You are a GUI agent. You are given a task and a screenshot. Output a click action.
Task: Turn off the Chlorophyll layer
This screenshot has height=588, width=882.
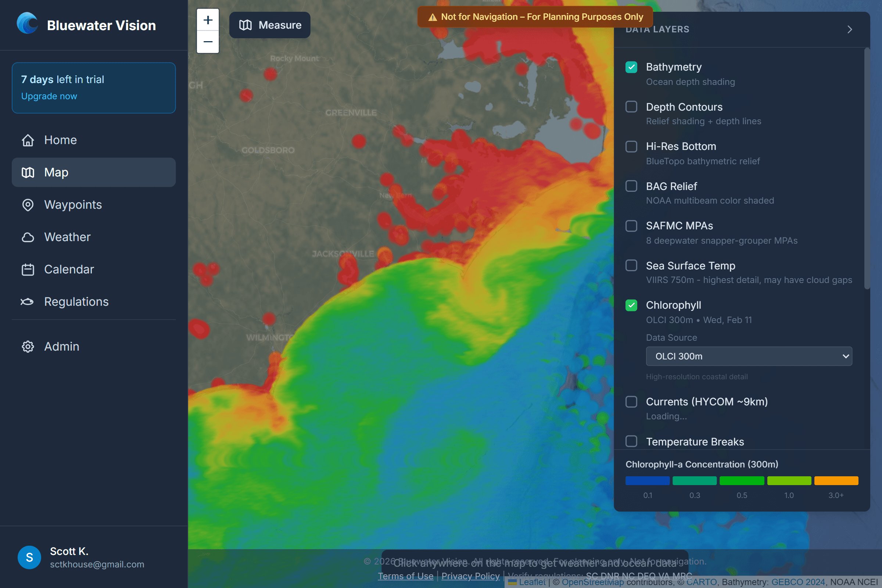point(631,305)
